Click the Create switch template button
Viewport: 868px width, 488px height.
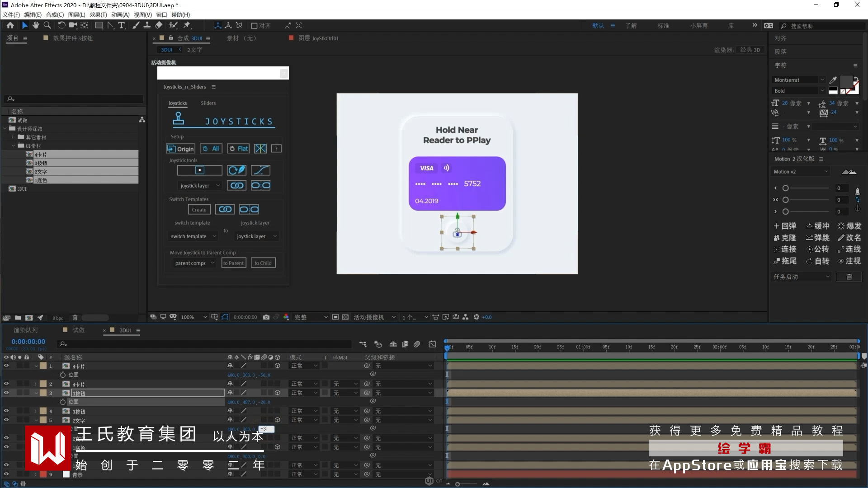pyautogui.click(x=199, y=210)
